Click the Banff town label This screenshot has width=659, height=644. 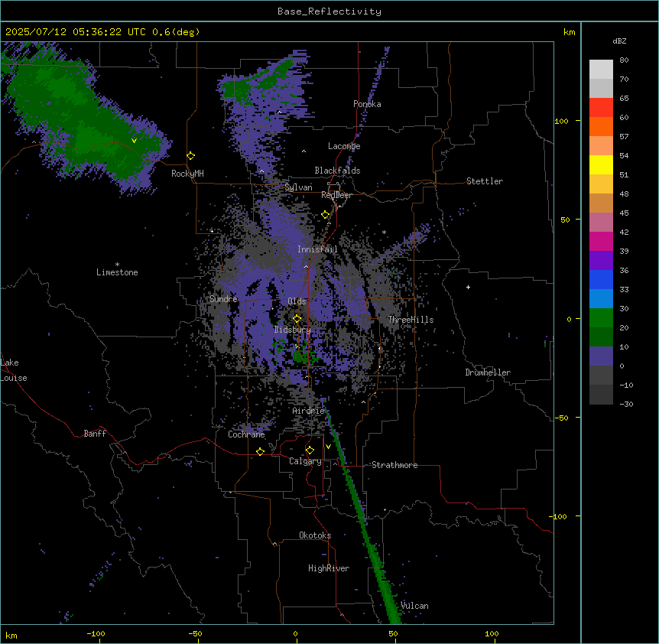pos(95,434)
